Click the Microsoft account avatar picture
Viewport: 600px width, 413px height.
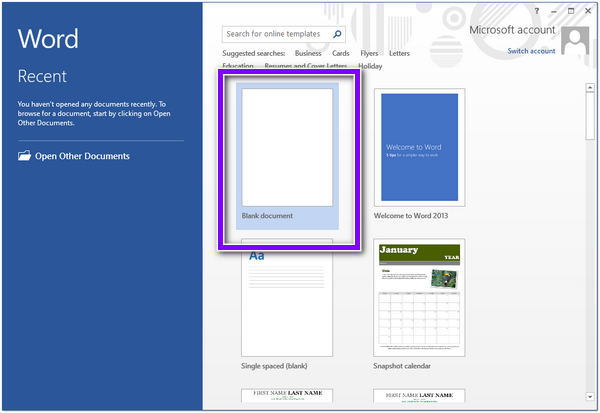[x=575, y=41]
